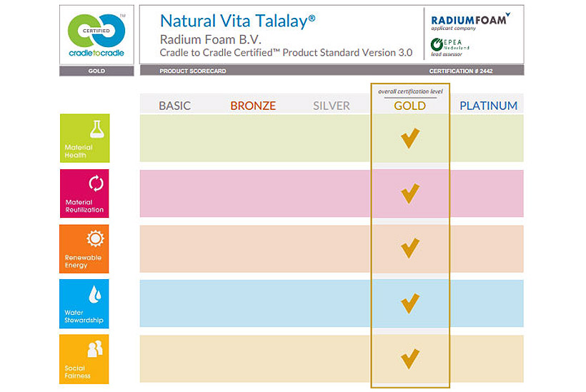586x392 pixels.
Task: Click the Material Reutilization recycle icon
Action: (x=96, y=184)
